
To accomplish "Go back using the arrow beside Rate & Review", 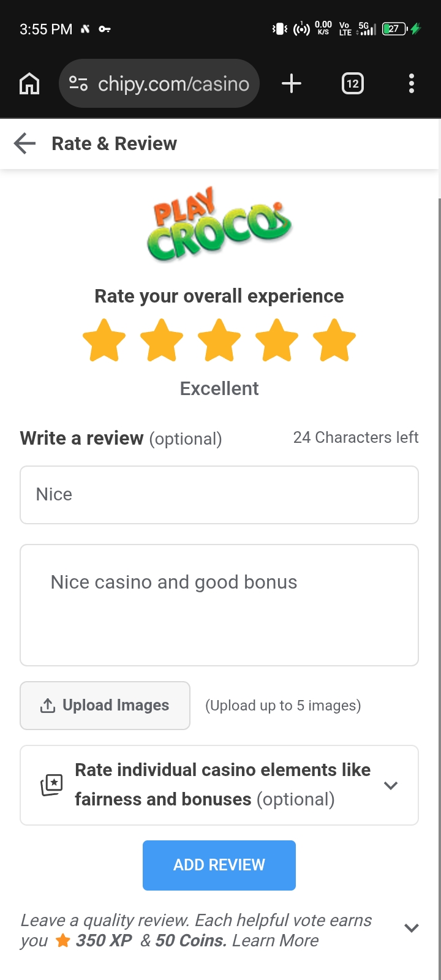I will (x=24, y=143).
